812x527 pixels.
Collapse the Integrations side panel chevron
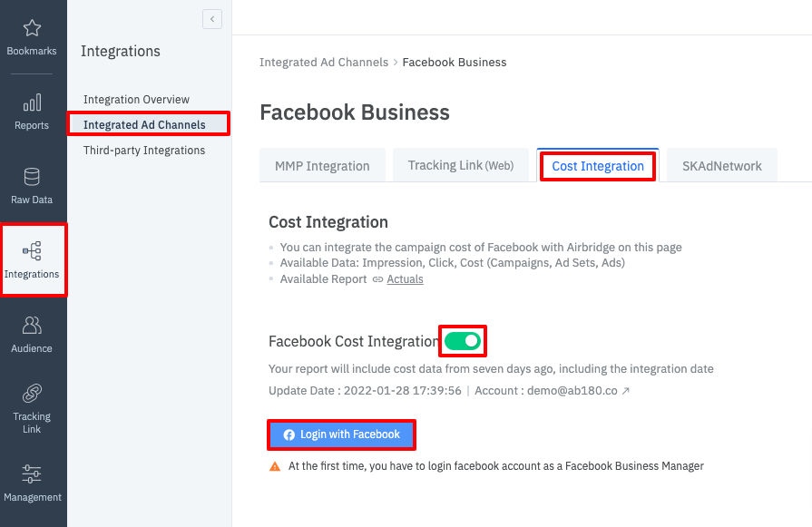click(x=212, y=19)
